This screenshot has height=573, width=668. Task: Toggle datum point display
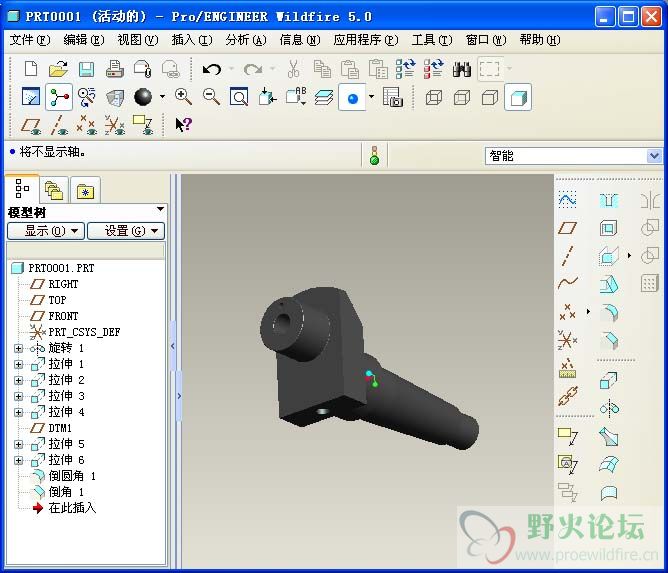pyautogui.click(x=86, y=125)
